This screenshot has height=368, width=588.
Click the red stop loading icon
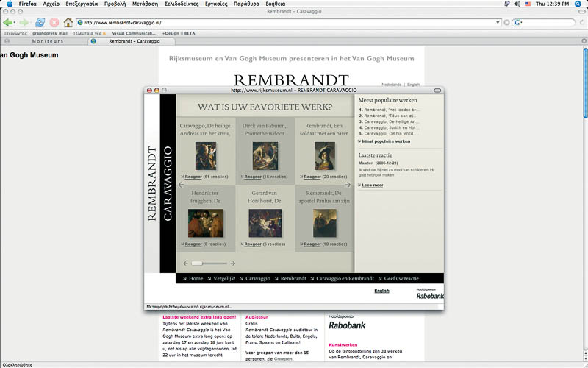coord(54,23)
